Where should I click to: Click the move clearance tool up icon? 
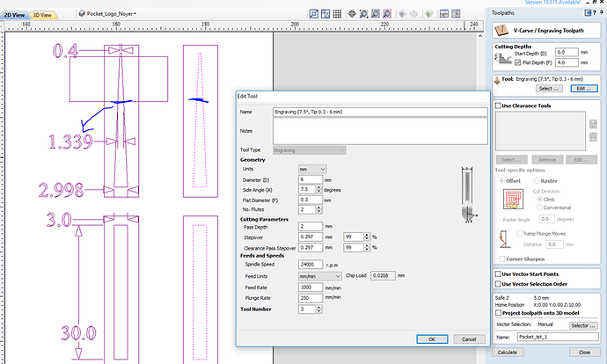pos(593,124)
